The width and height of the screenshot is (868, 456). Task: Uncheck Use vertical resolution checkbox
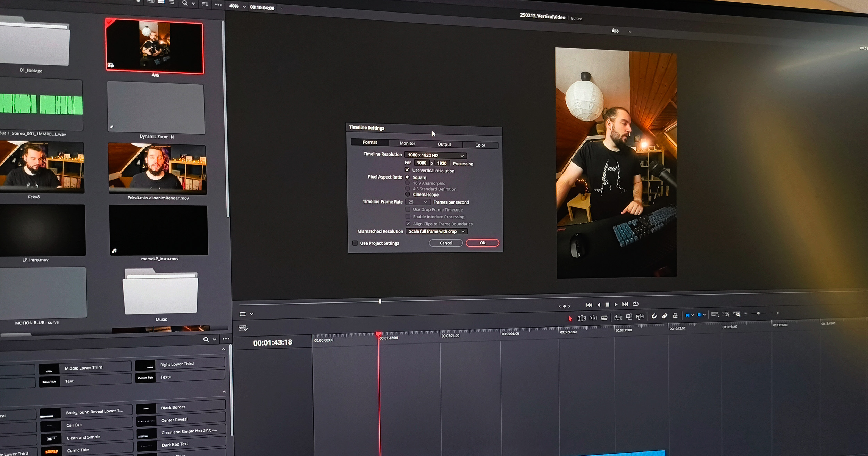pyautogui.click(x=407, y=170)
